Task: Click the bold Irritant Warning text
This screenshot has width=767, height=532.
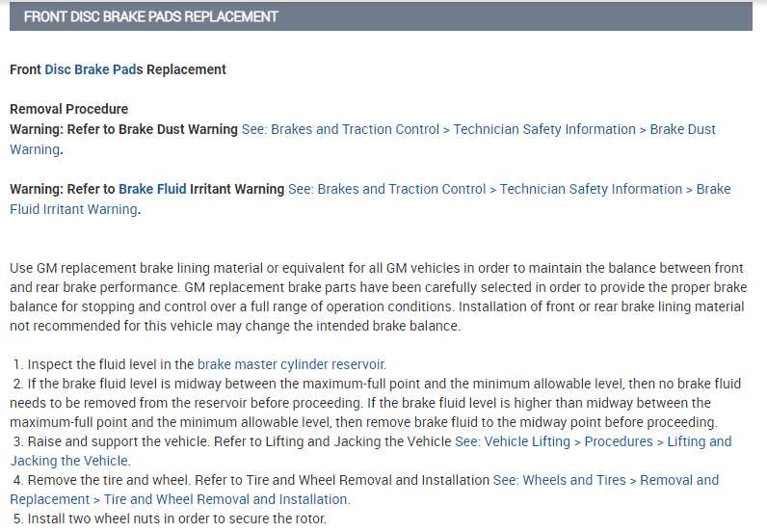Action: 238,189
